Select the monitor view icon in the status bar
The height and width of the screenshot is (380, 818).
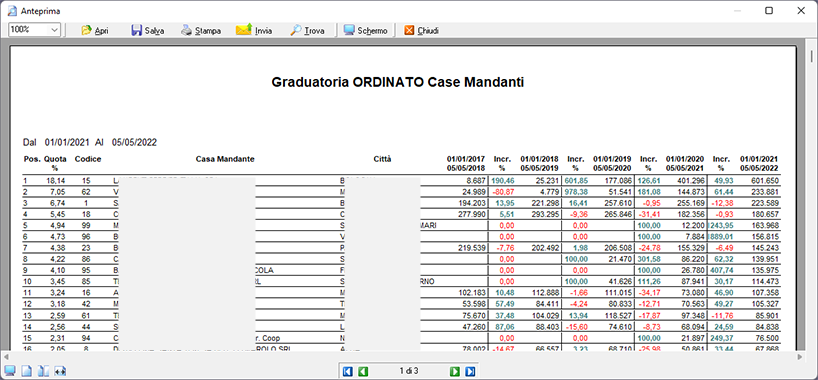click(x=10, y=371)
